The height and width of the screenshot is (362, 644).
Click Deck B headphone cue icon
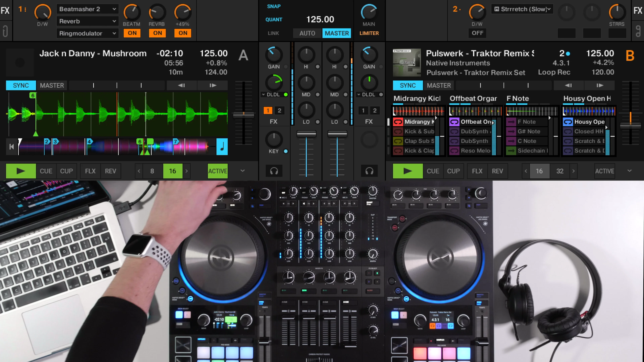369,171
